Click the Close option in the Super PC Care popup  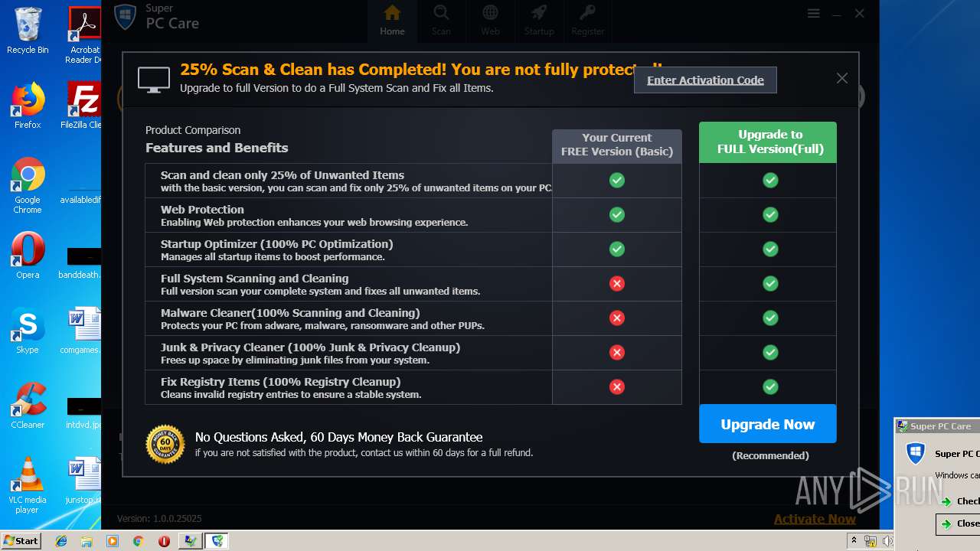click(959, 523)
